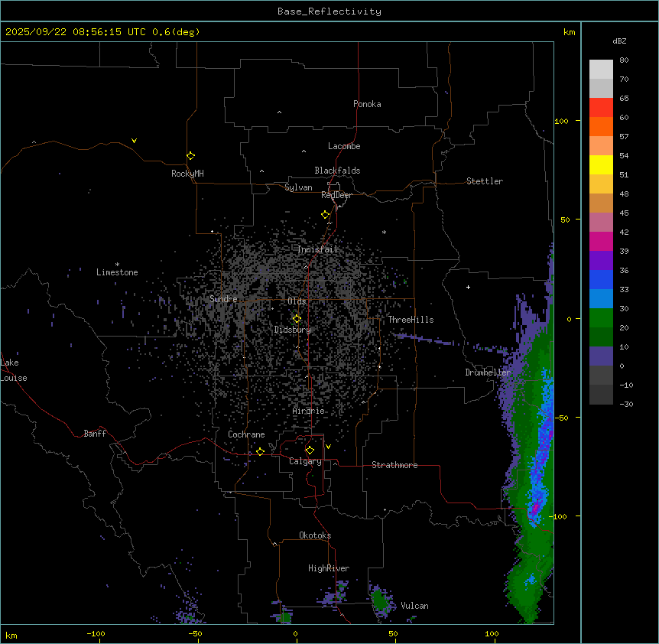Click the yellow diamond marker above RockyMH
This screenshot has height=644, width=659.
(x=190, y=155)
